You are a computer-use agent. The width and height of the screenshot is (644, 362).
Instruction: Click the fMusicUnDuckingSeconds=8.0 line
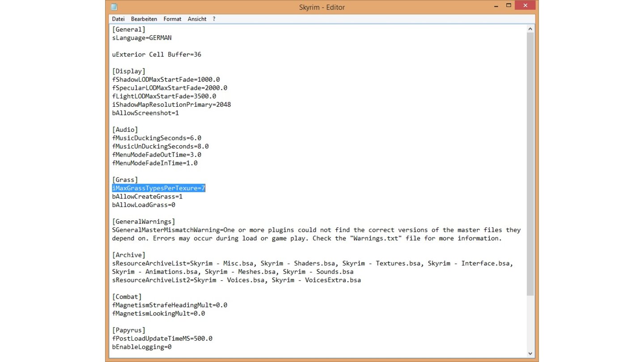coord(161,147)
